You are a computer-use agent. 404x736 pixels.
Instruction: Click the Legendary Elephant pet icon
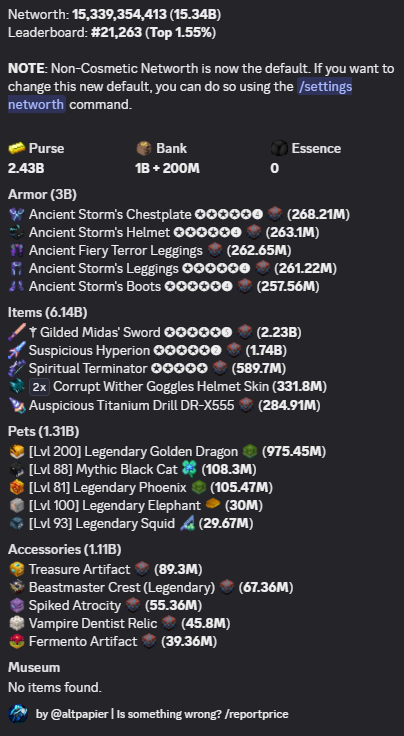(17, 506)
